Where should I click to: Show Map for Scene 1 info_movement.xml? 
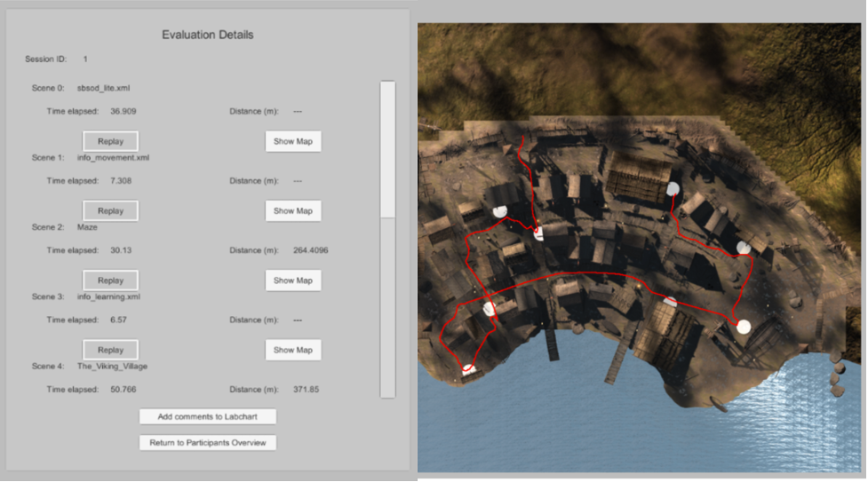(293, 211)
